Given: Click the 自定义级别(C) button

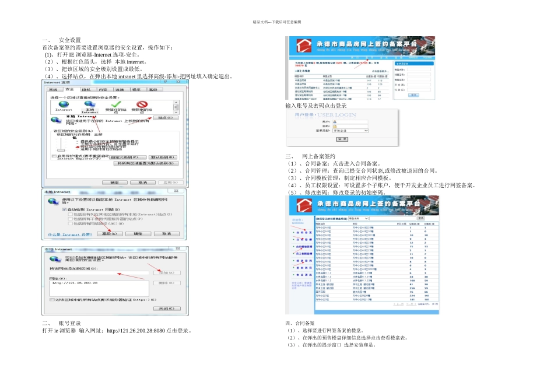Looking at the screenshot, I should (128, 157).
